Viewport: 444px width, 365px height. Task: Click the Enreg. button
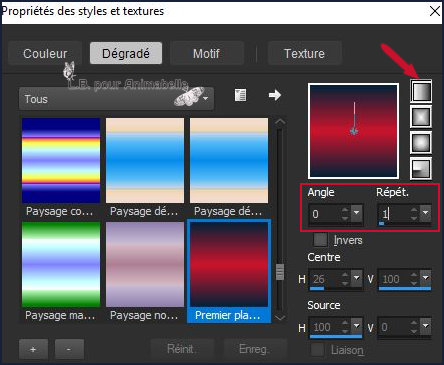click(254, 349)
